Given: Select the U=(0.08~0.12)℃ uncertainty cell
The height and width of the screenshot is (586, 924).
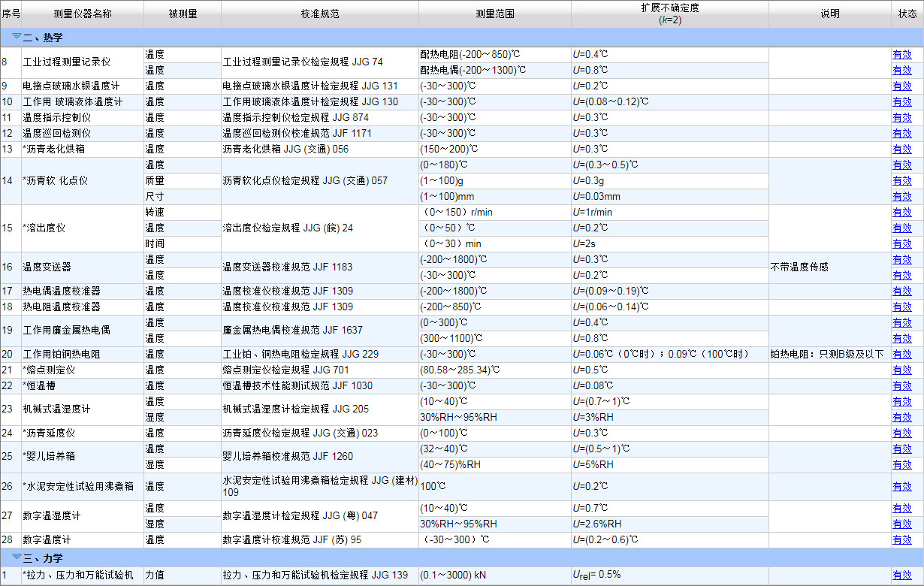Looking at the screenshot, I should pos(670,101).
